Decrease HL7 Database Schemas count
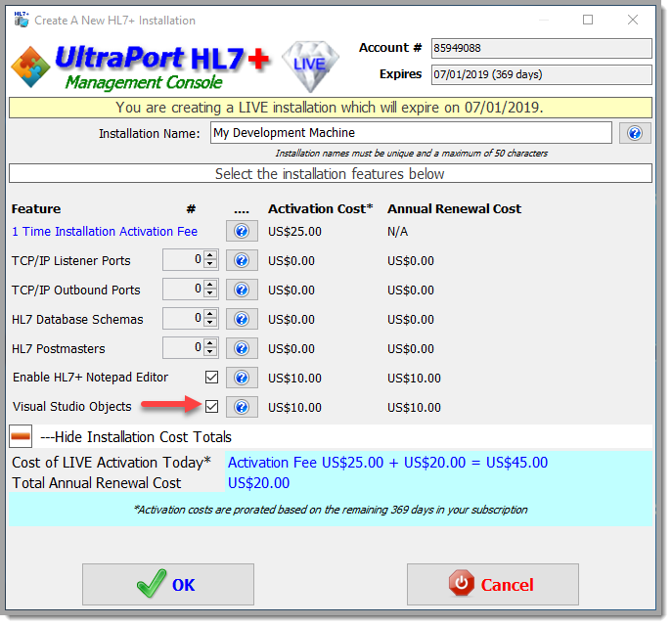This screenshot has width=672, height=626. (x=210, y=324)
